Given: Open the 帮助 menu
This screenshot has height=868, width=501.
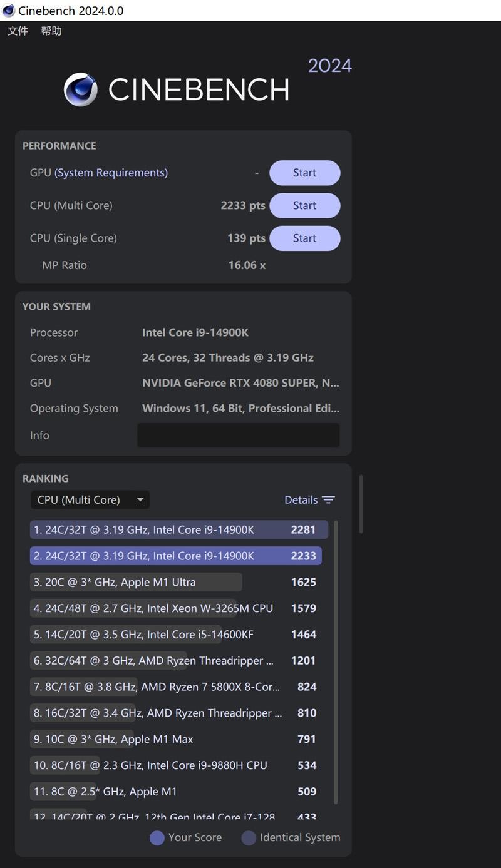Looking at the screenshot, I should (x=52, y=31).
